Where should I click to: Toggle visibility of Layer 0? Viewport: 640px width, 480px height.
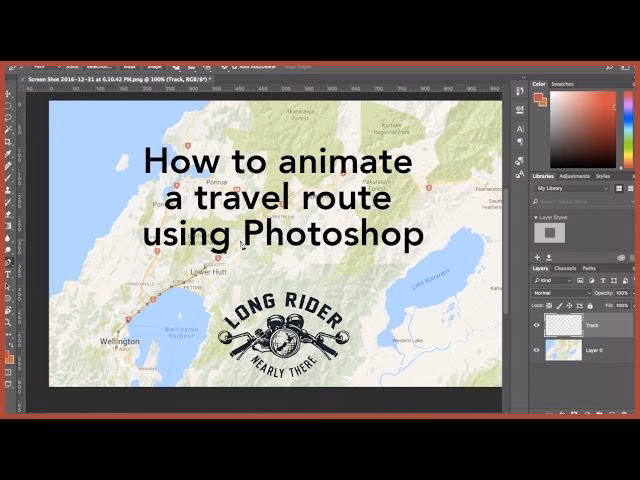pos(537,350)
